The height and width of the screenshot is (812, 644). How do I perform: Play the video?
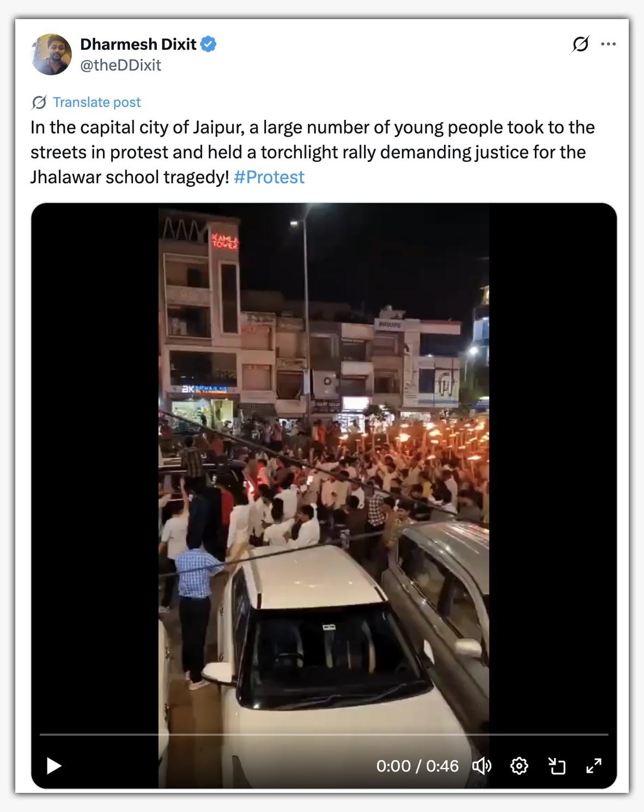click(x=54, y=766)
